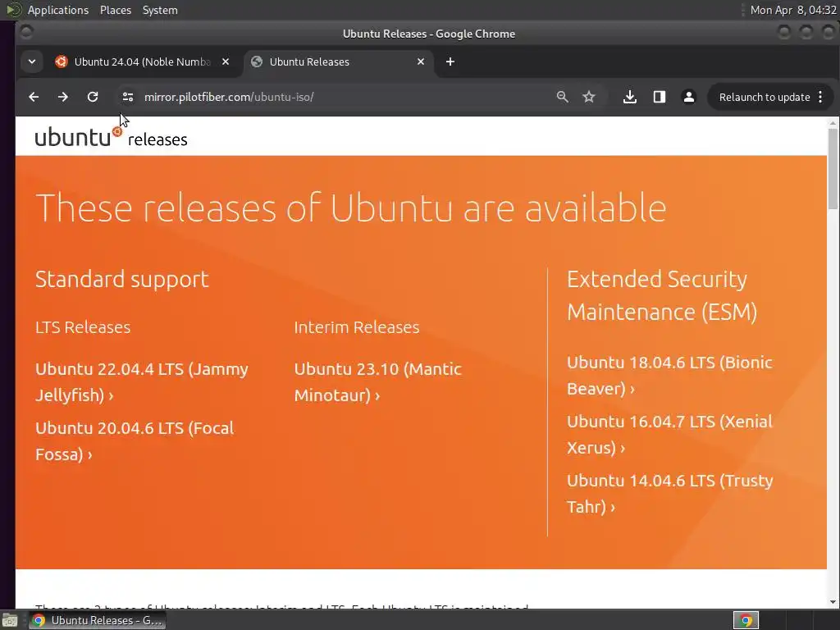Close the Ubuntu Releases tab
This screenshot has height=630, width=840.
pyautogui.click(x=421, y=62)
